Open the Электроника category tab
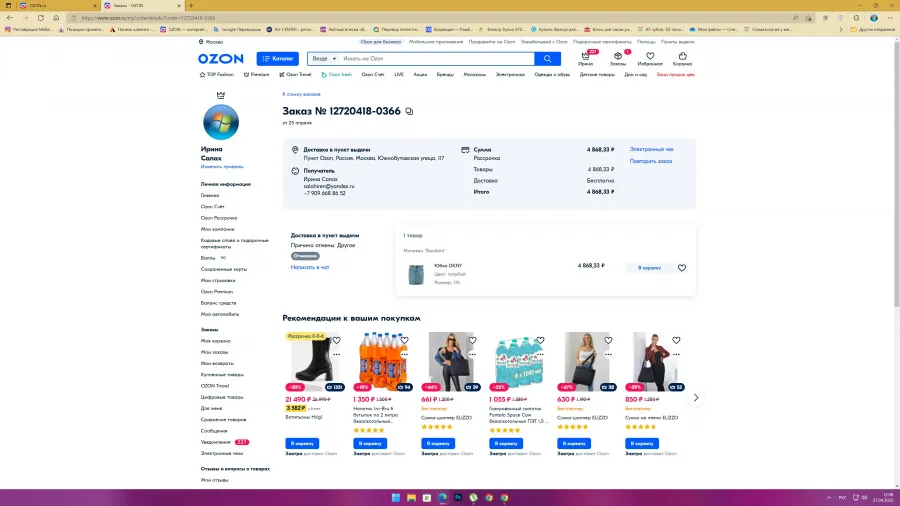This screenshot has width=900, height=506. point(510,75)
